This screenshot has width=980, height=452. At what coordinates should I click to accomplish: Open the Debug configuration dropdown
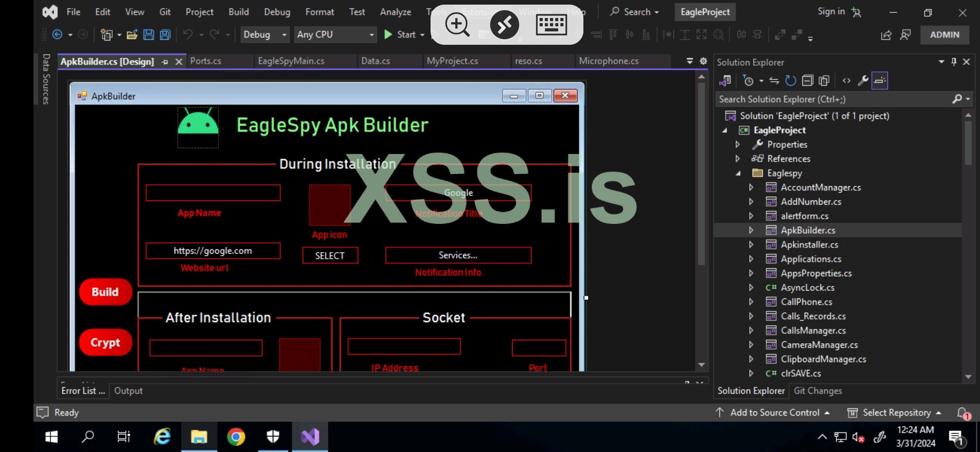(x=264, y=34)
